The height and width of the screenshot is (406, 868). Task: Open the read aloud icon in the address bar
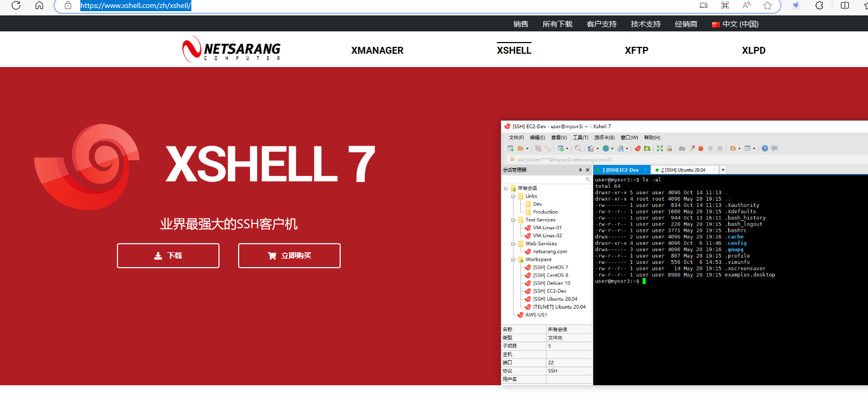point(747,5)
